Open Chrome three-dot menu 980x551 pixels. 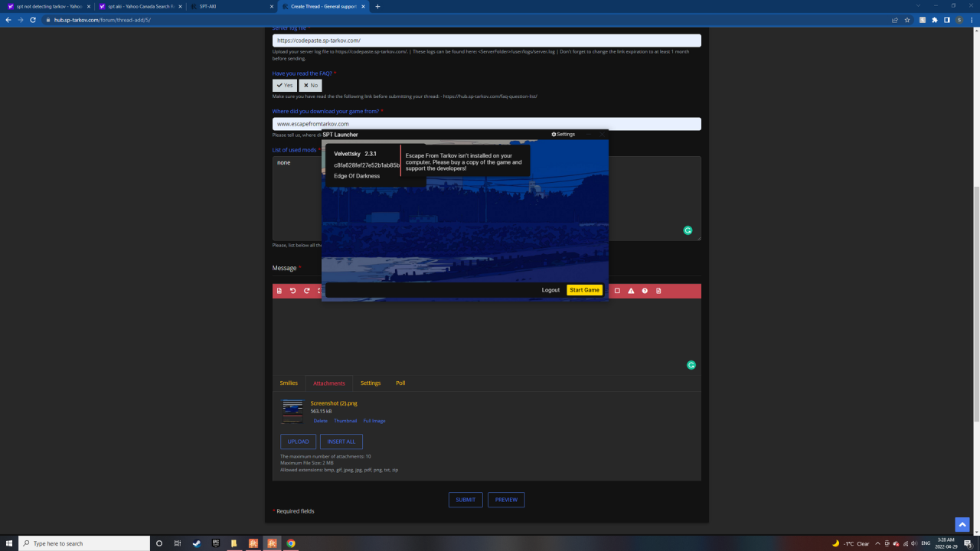[972, 20]
